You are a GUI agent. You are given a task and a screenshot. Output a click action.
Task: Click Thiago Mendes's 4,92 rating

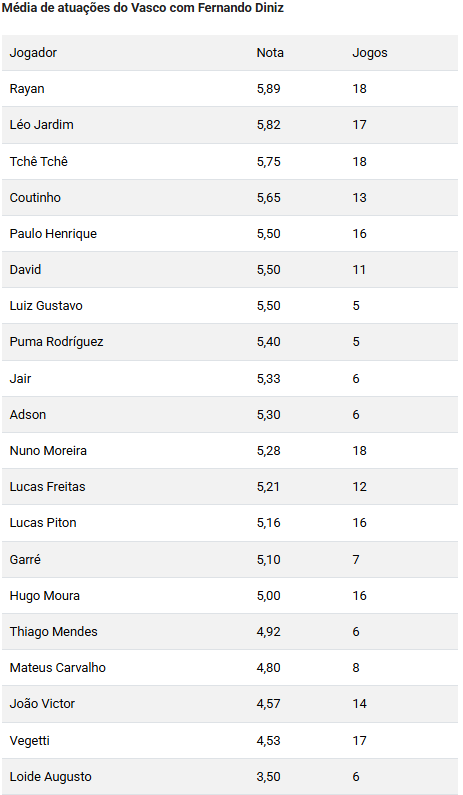coord(268,632)
